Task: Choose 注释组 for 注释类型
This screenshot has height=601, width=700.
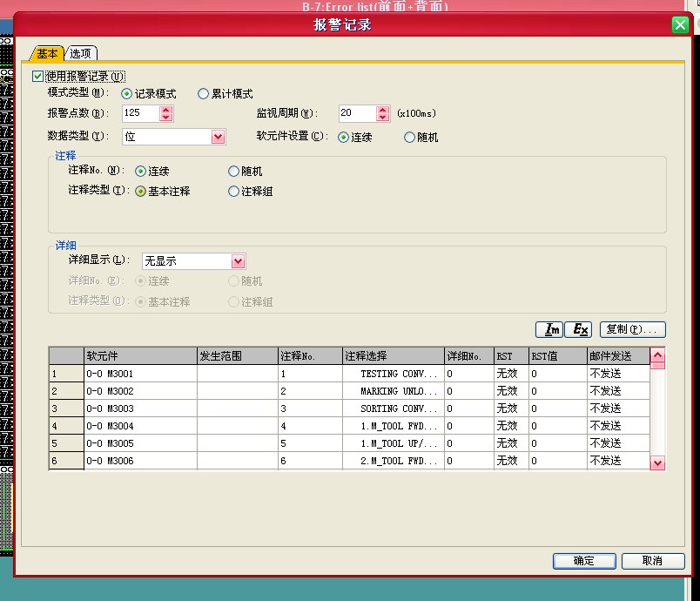Action: coord(233,192)
